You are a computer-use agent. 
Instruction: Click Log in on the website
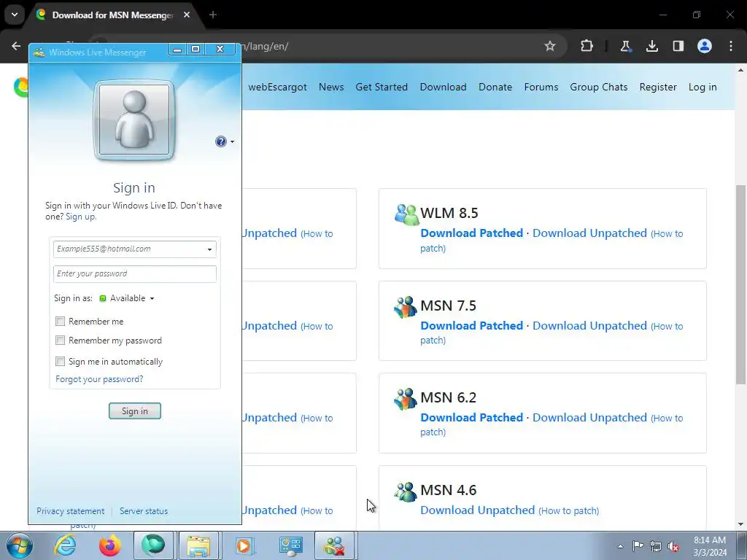pos(703,87)
